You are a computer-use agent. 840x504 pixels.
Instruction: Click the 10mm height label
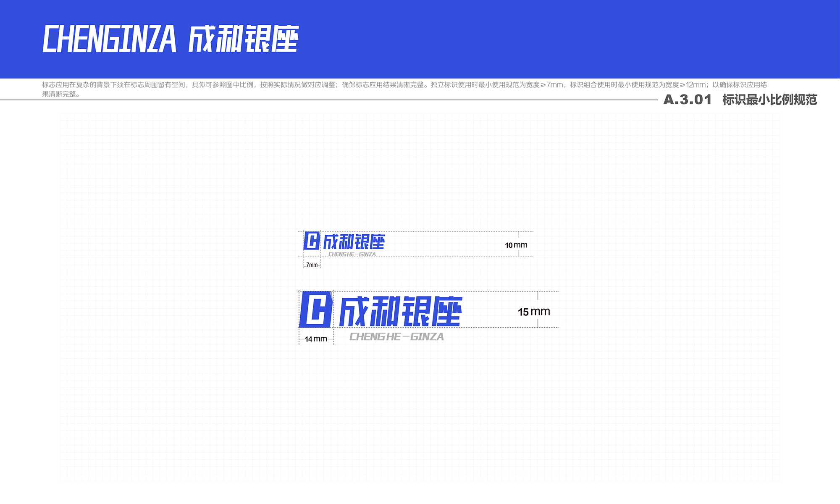pos(516,245)
